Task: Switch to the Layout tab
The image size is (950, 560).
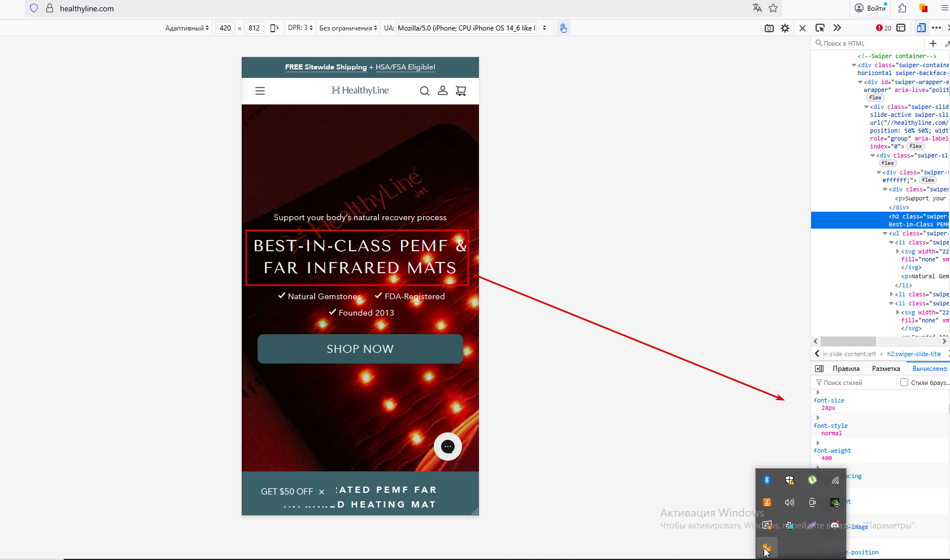Action: pyautogui.click(x=886, y=369)
